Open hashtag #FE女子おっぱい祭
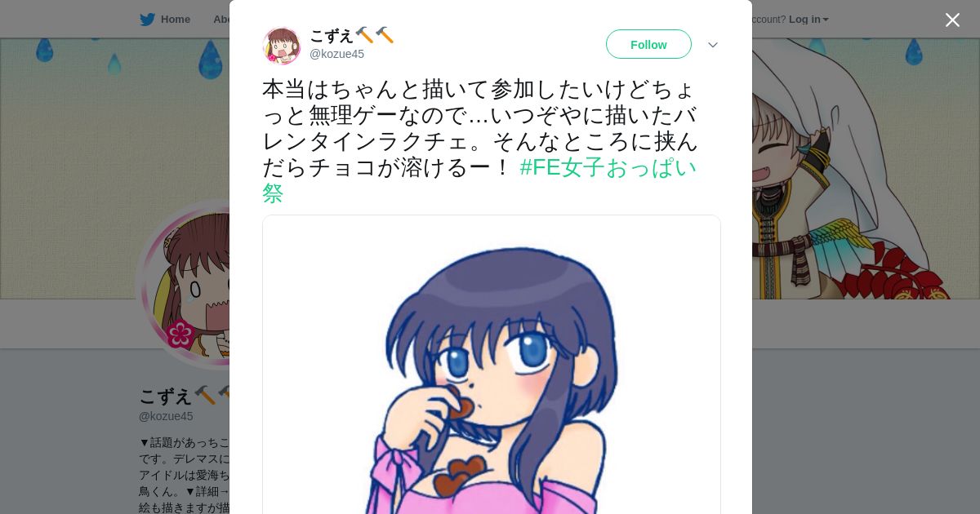This screenshot has height=514, width=980. point(479,179)
